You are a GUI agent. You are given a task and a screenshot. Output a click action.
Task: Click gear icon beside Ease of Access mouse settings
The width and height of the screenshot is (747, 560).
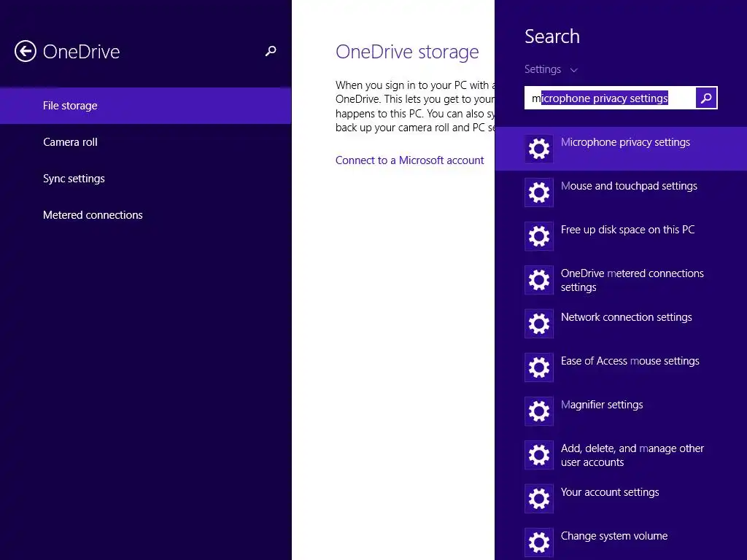[539, 367]
